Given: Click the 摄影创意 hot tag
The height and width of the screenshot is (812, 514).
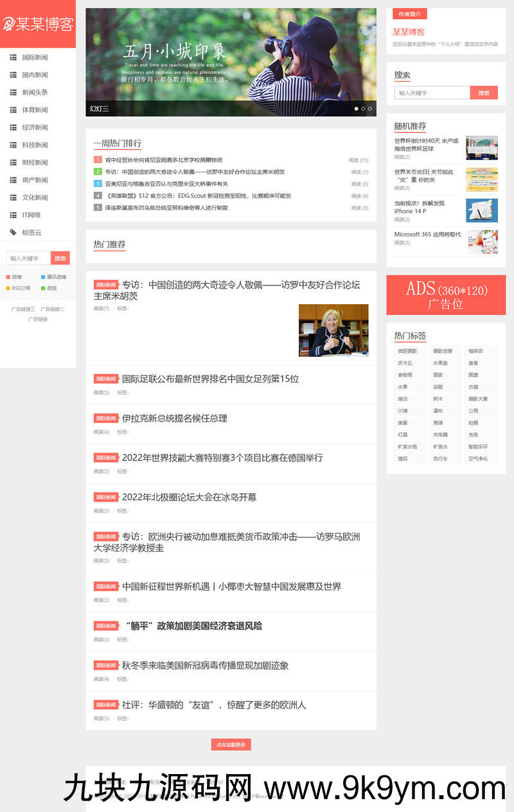Looking at the screenshot, I should (x=443, y=351).
